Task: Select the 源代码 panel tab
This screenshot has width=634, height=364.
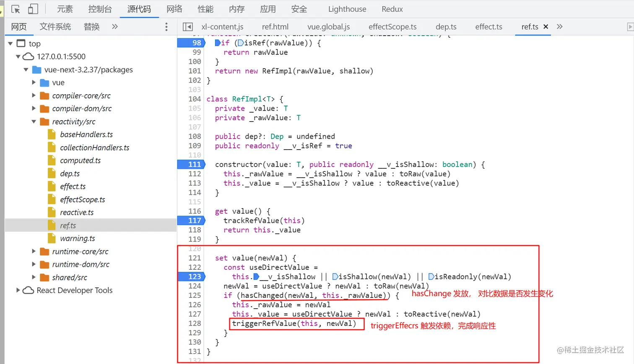Action: [x=139, y=9]
